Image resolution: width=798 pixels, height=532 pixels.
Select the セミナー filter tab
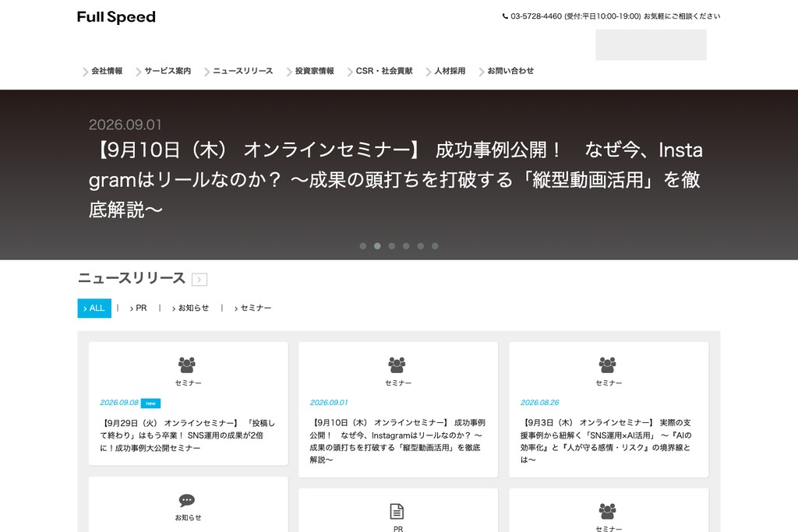click(x=253, y=308)
